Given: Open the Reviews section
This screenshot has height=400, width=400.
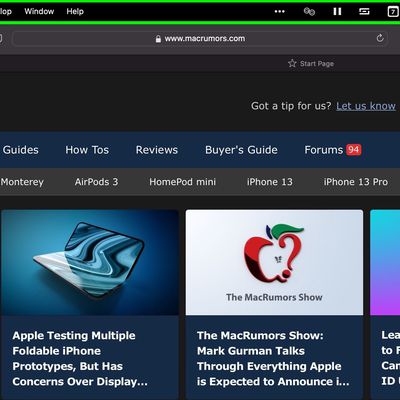Looking at the screenshot, I should [157, 150].
